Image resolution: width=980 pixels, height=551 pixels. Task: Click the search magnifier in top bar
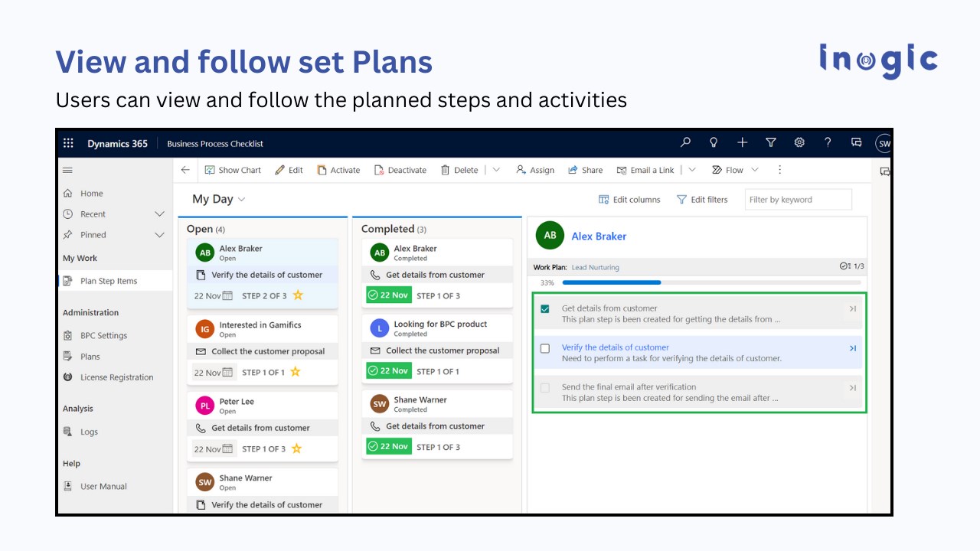point(685,142)
